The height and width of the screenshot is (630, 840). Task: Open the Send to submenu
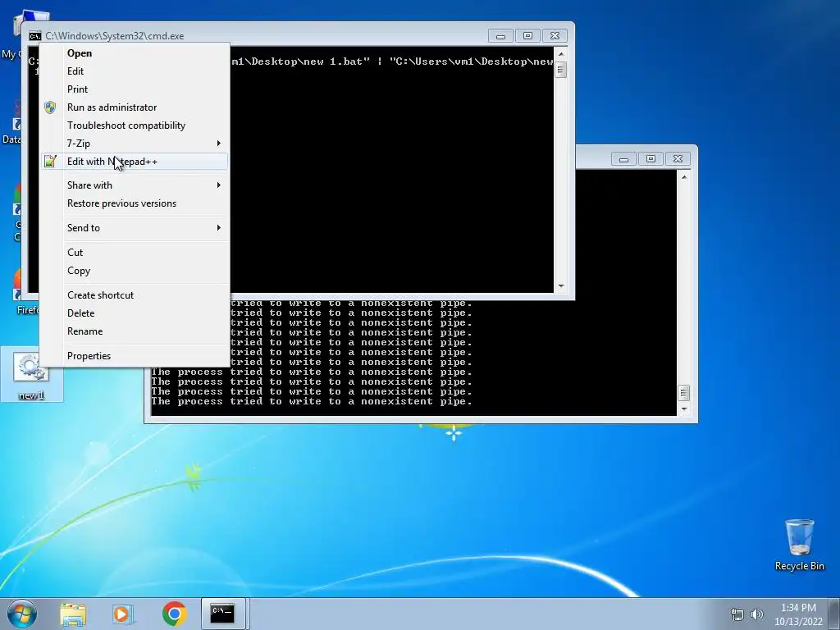point(135,228)
